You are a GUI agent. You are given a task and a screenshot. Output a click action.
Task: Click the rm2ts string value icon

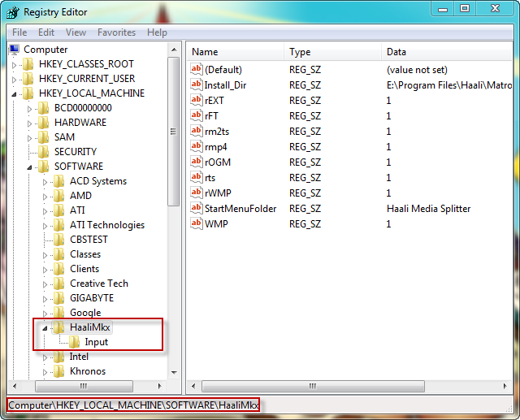(x=197, y=132)
